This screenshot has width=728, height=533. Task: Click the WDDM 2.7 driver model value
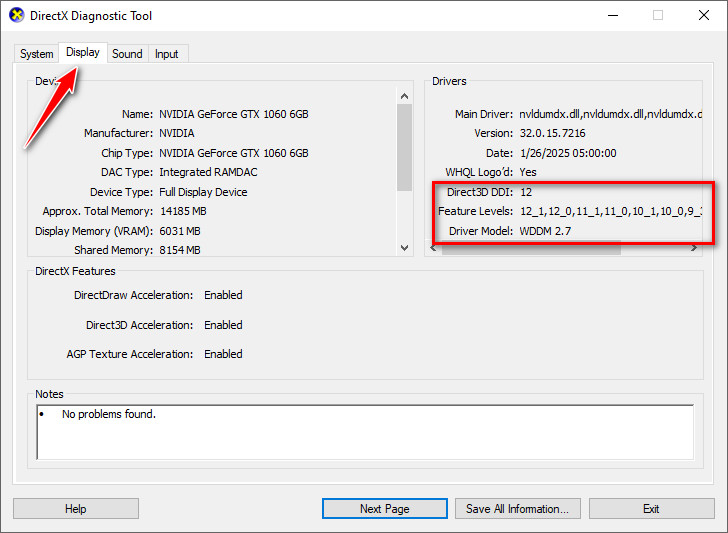545,231
